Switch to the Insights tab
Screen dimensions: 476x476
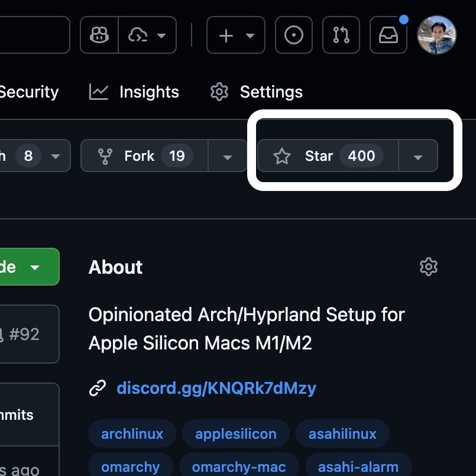pos(134,92)
